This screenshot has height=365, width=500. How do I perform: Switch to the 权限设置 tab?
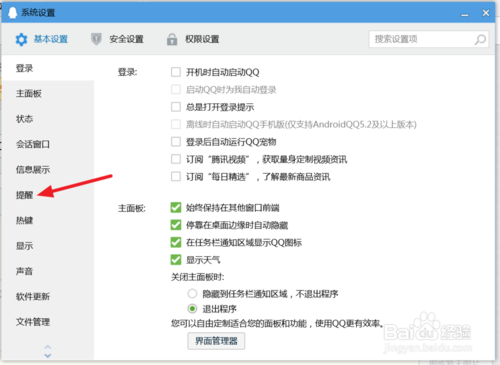coord(193,39)
